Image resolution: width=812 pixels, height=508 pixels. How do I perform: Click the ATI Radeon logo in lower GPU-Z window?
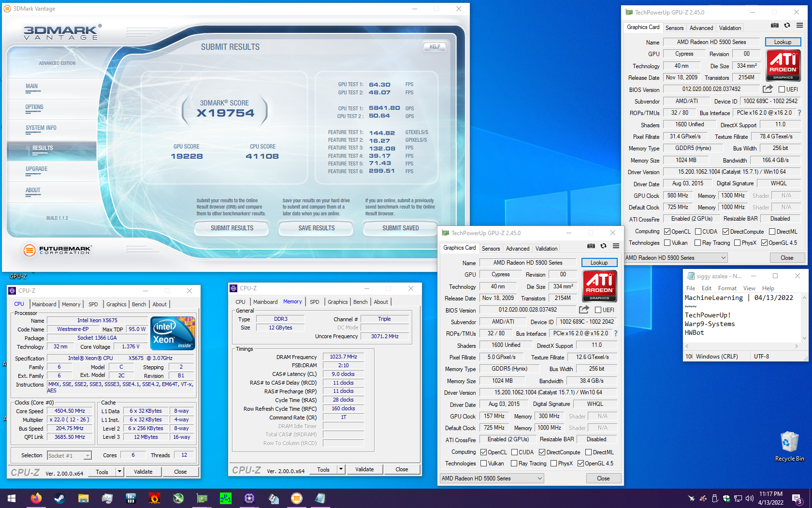599,286
